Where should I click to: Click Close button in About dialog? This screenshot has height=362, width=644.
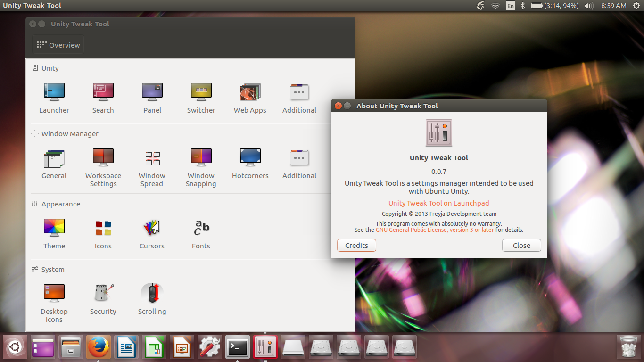(521, 246)
